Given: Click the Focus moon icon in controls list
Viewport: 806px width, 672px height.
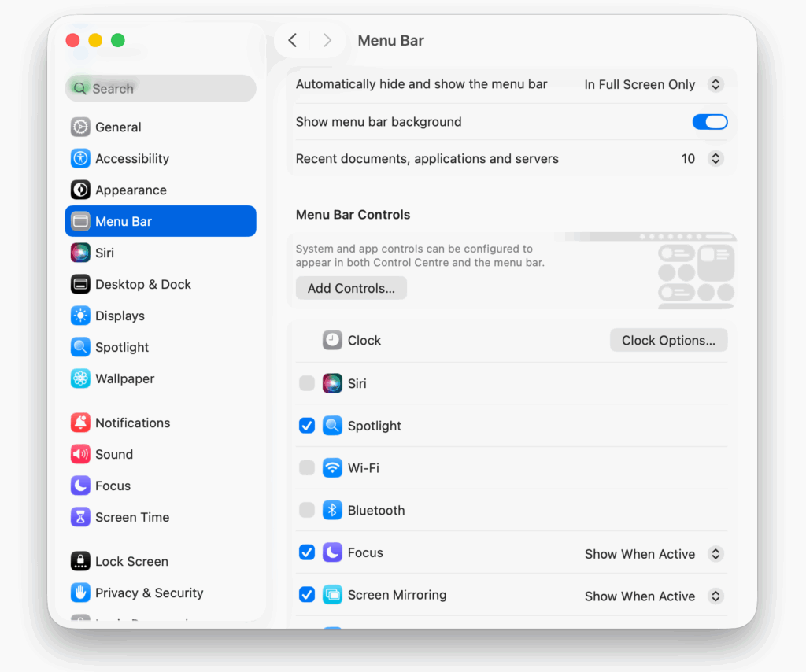Looking at the screenshot, I should [x=332, y=552].
